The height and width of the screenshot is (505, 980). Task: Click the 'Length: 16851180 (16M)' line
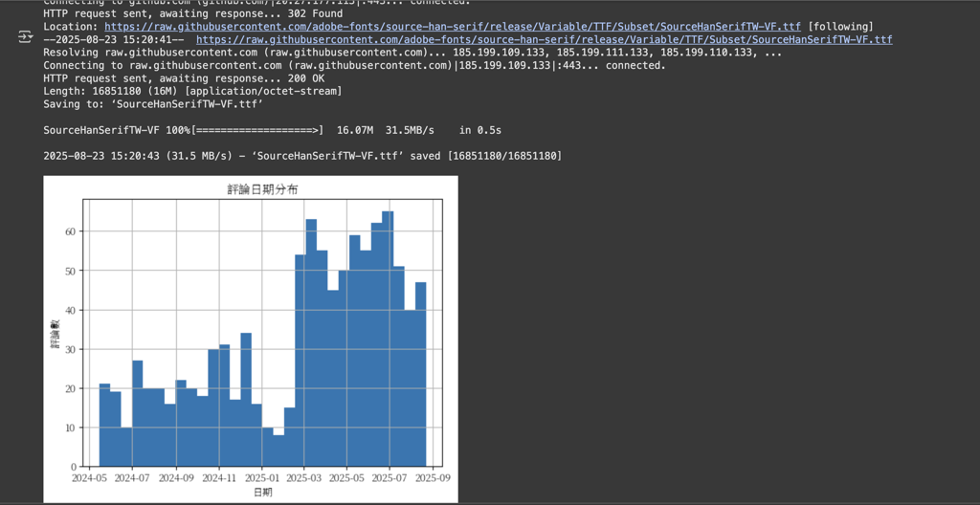(x=192, y=92)
